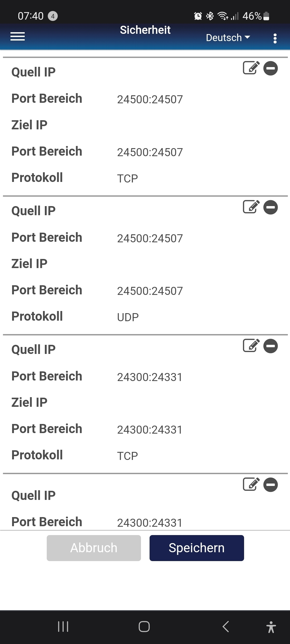Click the Speichern button
This screenshot has height=644, width=290.
pyautogui.click(x=197, y=548)
